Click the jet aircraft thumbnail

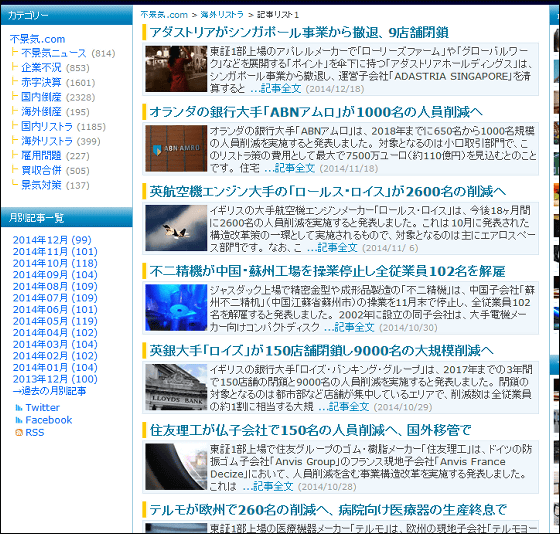click(176, 228)
